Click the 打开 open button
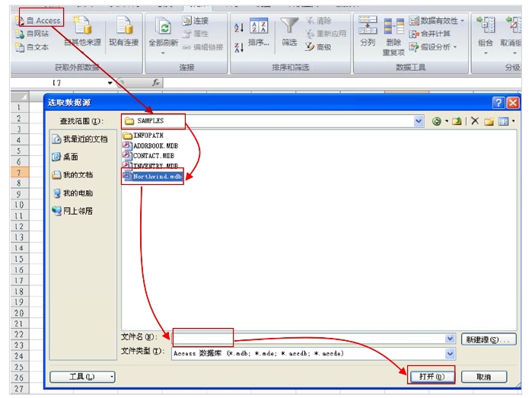 [x=432, y=377]
